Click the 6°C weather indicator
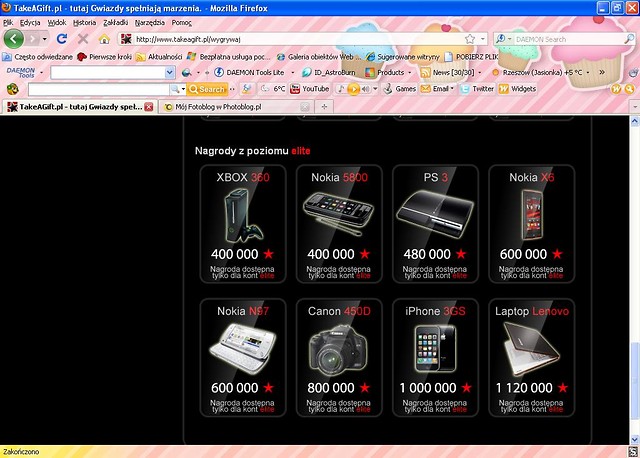 pyautogui.click(x=273, y=89)
